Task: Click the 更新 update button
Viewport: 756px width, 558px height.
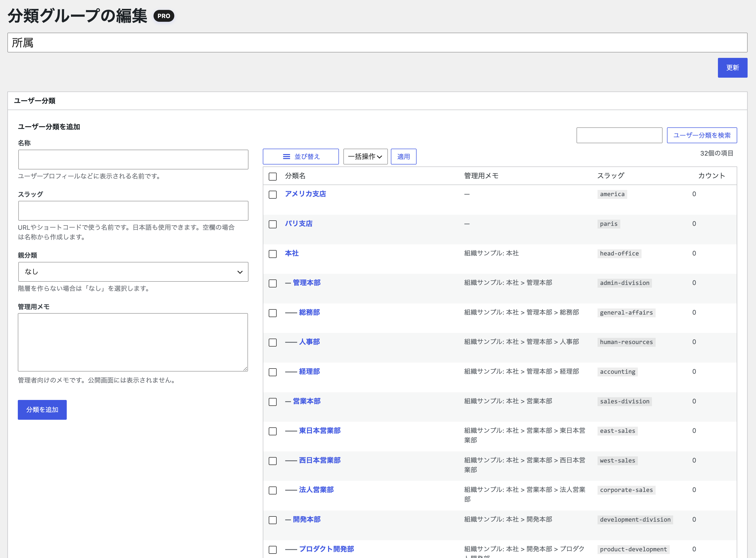Action: [732, 68]
